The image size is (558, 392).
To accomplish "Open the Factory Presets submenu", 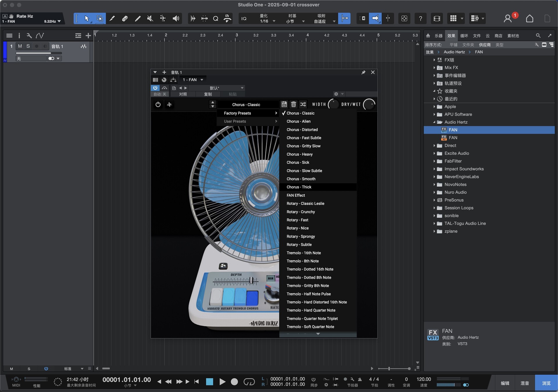I will tap(248, 113).
